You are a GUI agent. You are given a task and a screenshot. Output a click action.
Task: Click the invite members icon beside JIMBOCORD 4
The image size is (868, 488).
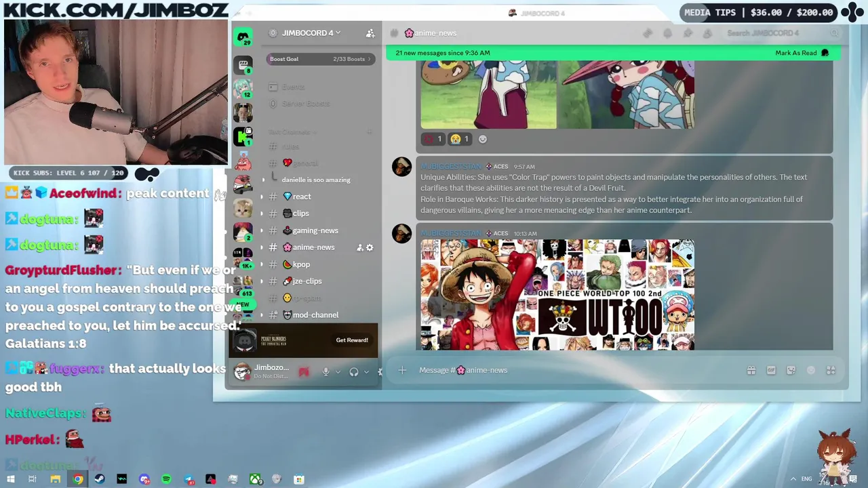(370, 33)
